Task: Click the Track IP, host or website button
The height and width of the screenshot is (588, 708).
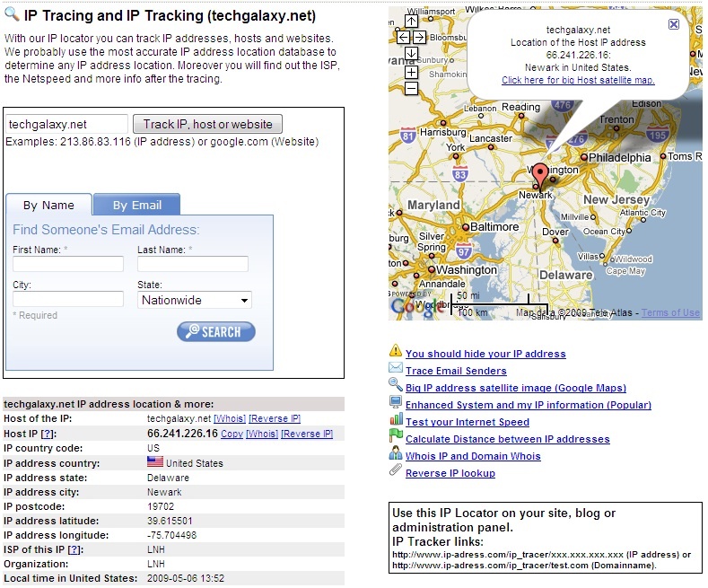Action: coord(207,124)
